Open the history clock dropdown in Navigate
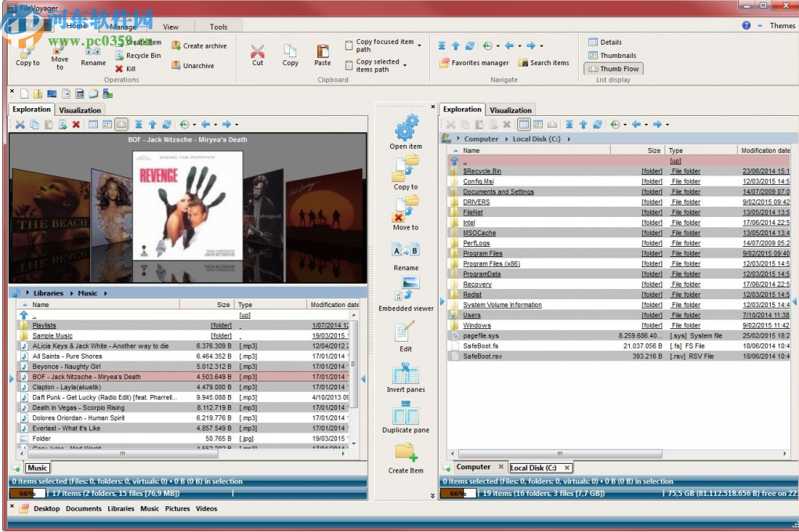799x532 pixels. coord(497,45)
